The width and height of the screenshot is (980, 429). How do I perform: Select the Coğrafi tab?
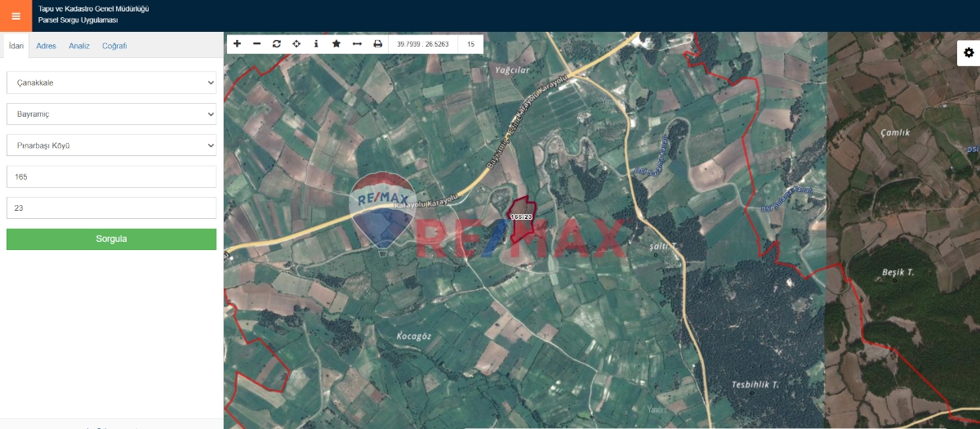(114, 46)
